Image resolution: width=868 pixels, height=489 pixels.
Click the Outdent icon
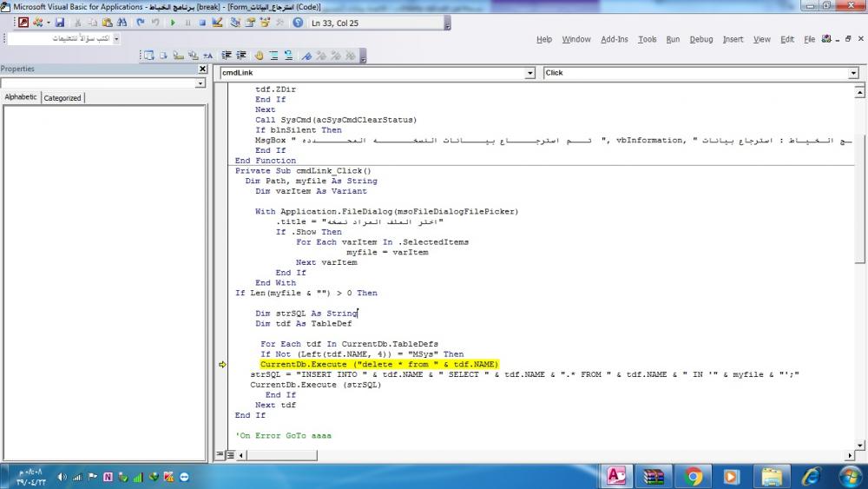241,56
